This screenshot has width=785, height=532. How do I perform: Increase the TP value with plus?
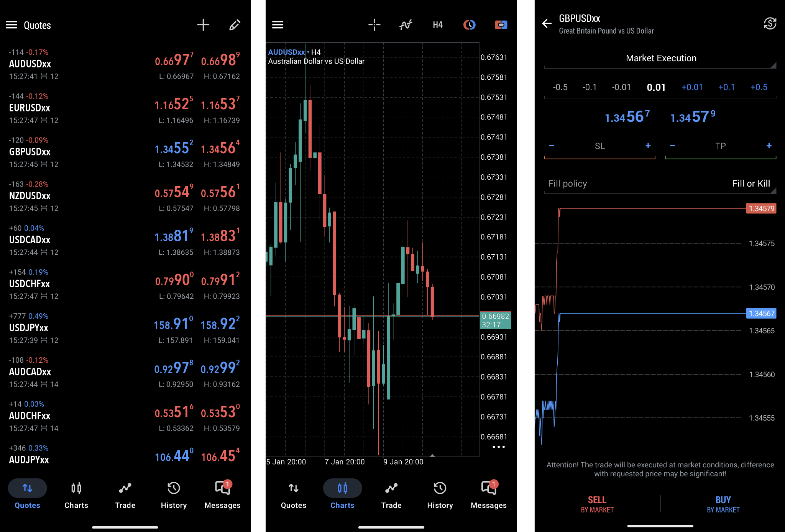[769, 146]
